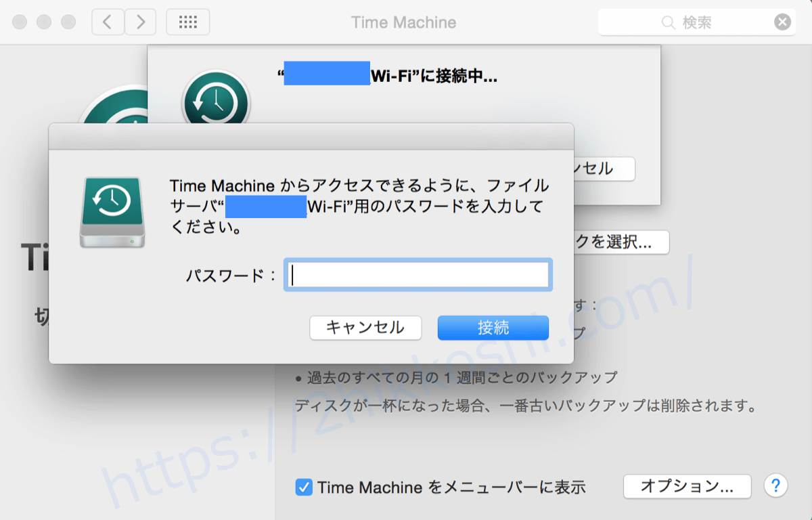Click the clear (x) icon in the search field
This screenshot has width=812, height=520.
(782, 22)
